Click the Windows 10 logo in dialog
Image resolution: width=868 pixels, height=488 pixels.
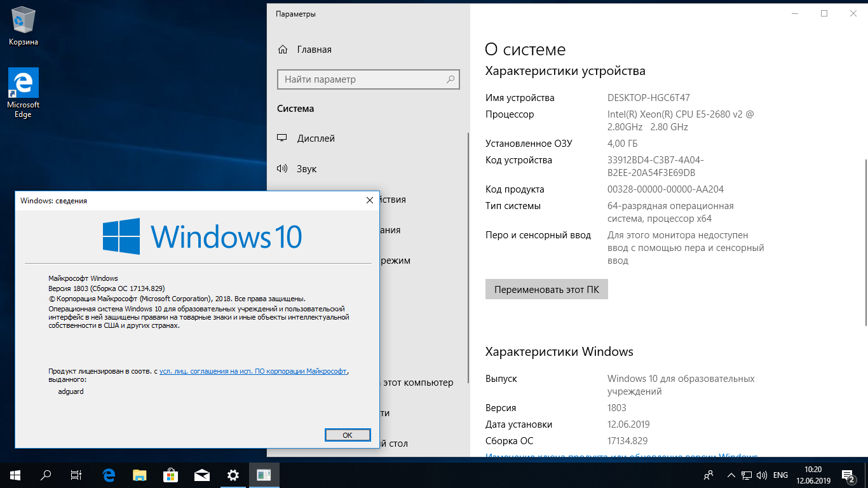(x=202, y=236)
